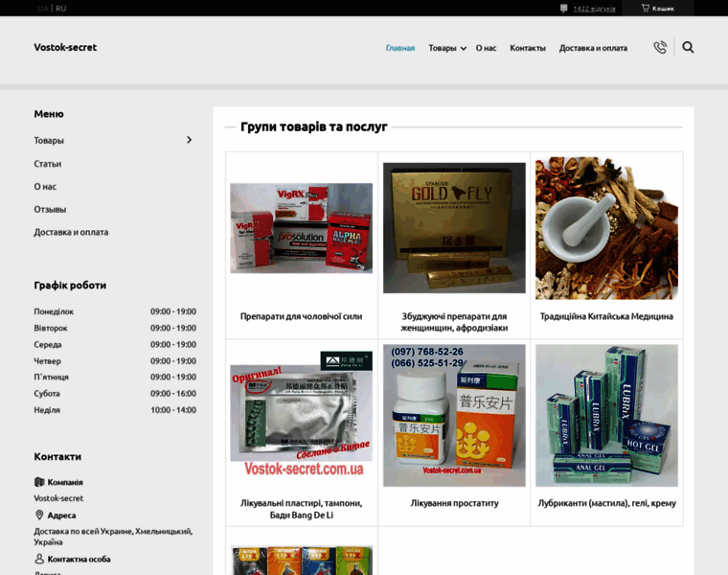Open Препарати для чоловічої сили category
Image resolution: width=728 pixels, height=575 pixels.
(302, 316)
